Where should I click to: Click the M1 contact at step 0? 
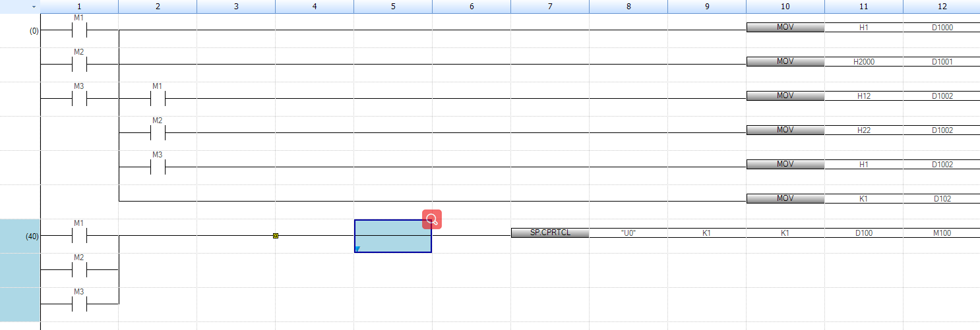click(78, 30)
